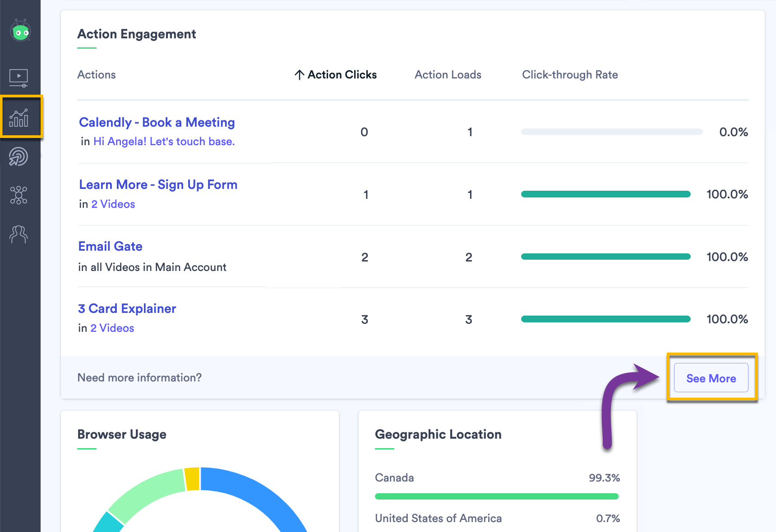This screenshot has height=532, width=776.
Task: Click the See More button
Action: [711, 378]
